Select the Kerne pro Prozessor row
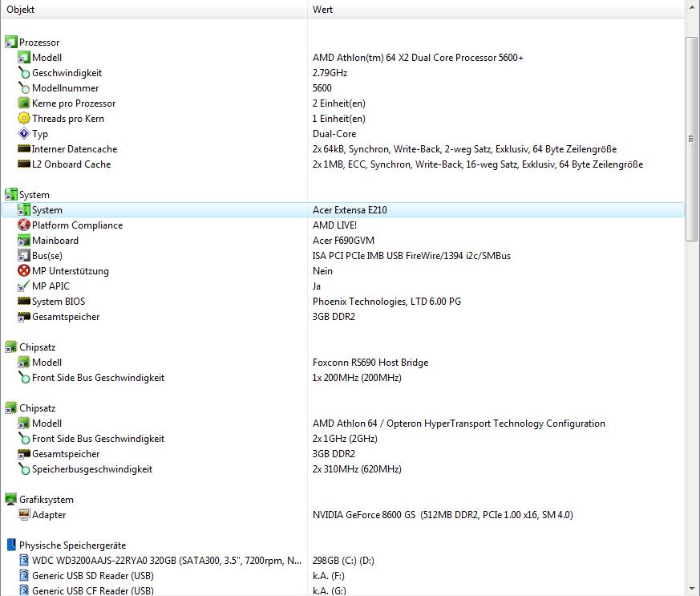Screen dimensions: 700x596 (x=343, y=103)
